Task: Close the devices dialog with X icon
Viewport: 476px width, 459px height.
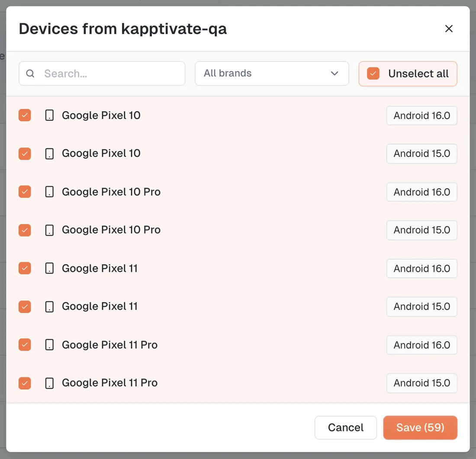Action: tap(449, 29)
